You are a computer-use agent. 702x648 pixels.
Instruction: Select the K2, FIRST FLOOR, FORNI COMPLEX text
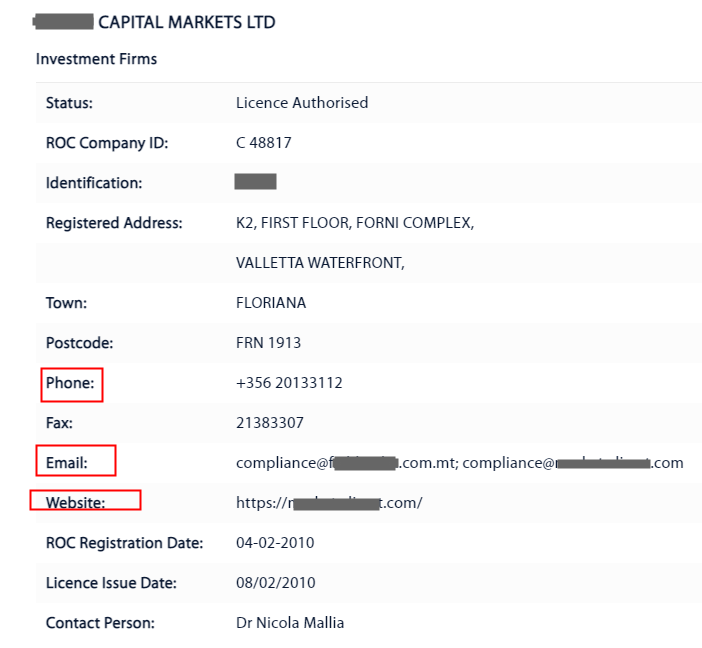[x=354, y=223]
